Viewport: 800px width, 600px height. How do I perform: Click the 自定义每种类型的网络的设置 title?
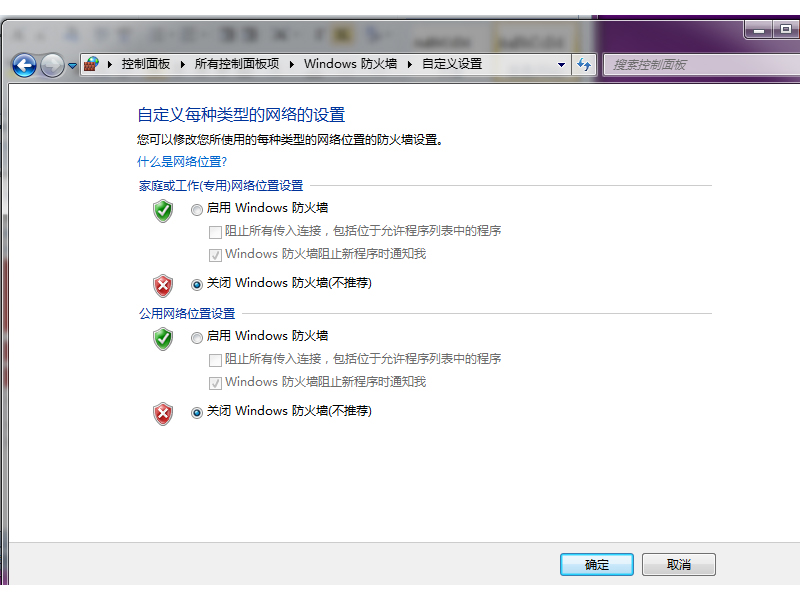[x=241, y=115]
